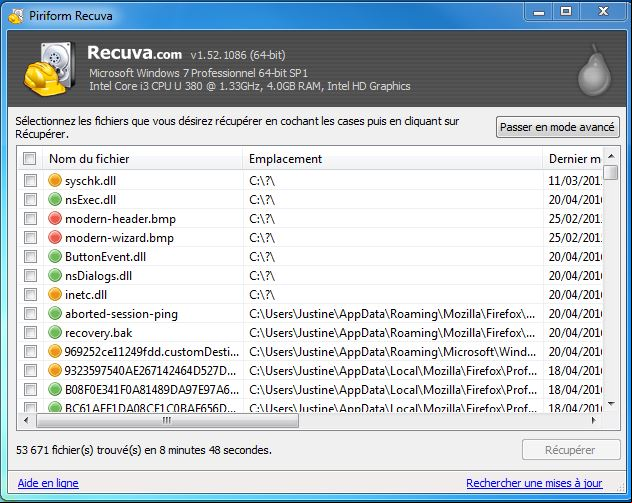
Task: Click orange status dot for 969252ce11249fdd file
Action: click(55, 351)
